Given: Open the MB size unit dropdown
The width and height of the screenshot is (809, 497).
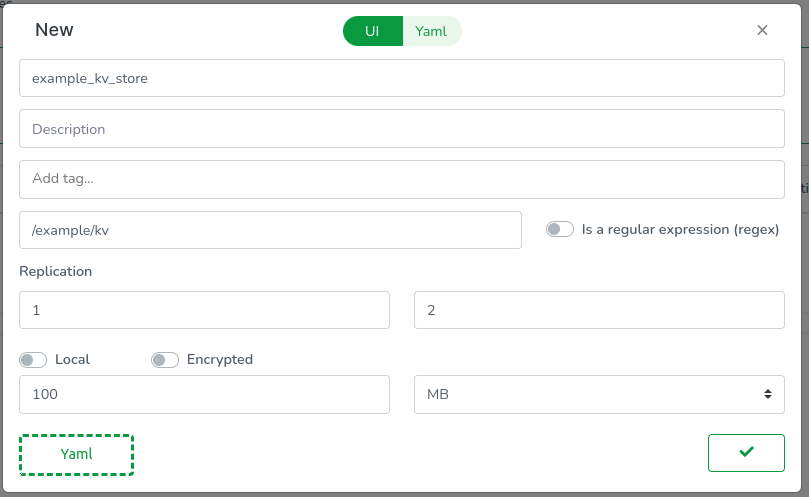Looking at the screenshot, I should (x=599, y=394).
